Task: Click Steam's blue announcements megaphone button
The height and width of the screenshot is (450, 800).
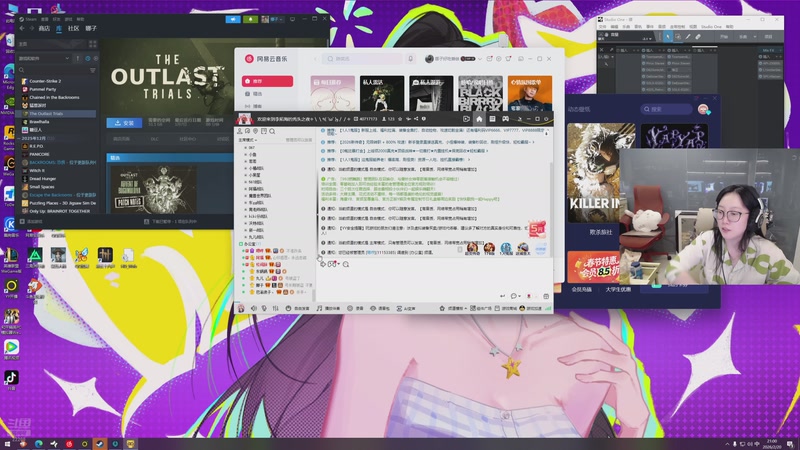Action: (233, 19)
